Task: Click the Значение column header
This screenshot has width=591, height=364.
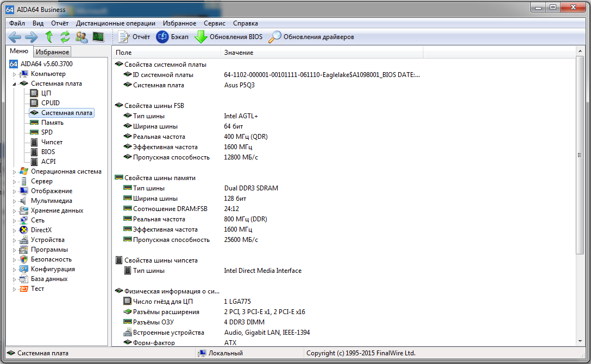Action: coord(322,52)
